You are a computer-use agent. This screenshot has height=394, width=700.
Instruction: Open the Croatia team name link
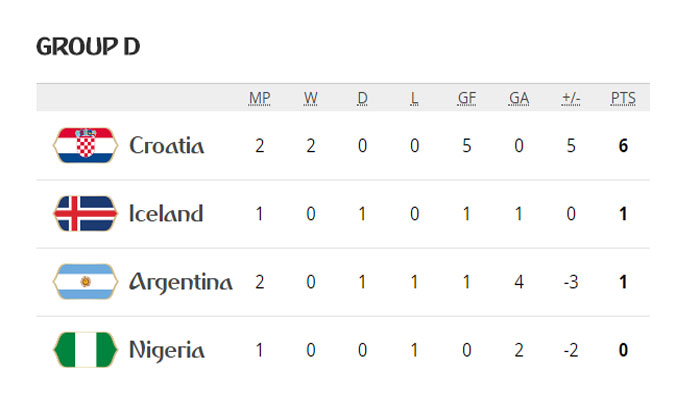(x=167, y=145)
